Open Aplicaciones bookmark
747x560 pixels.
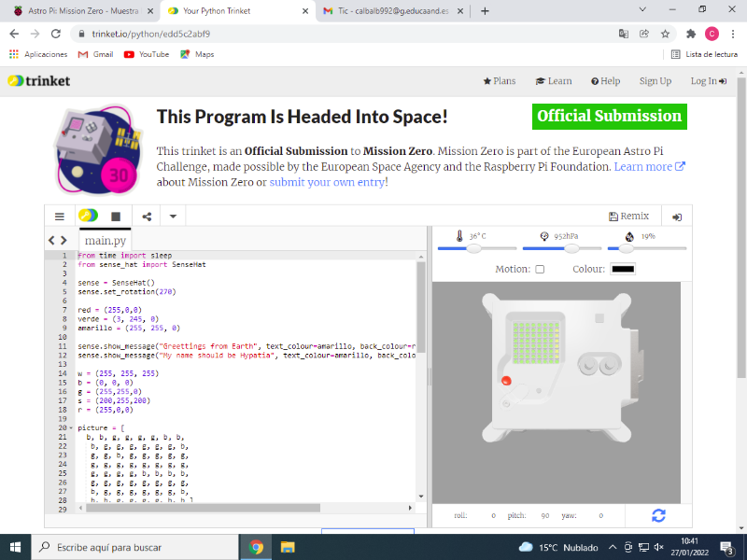click(x=38, y=54)
